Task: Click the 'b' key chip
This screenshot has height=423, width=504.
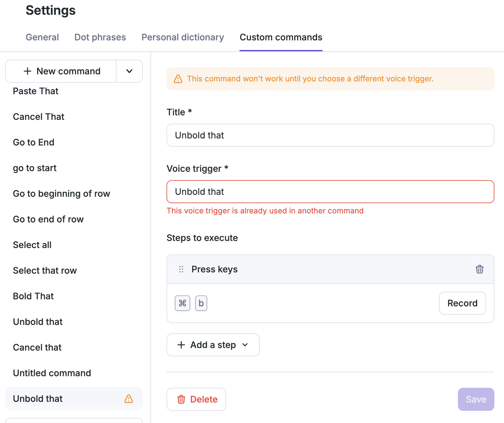Action: (x=201, y=303)
